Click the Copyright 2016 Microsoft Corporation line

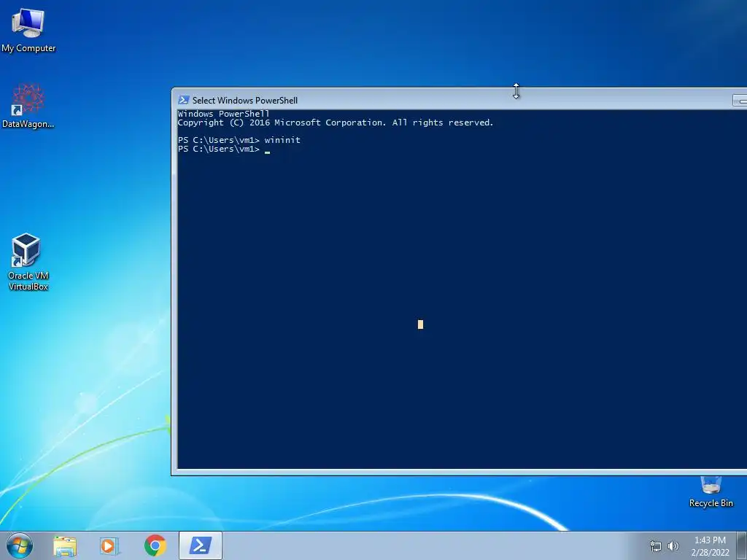click(336, 122)
